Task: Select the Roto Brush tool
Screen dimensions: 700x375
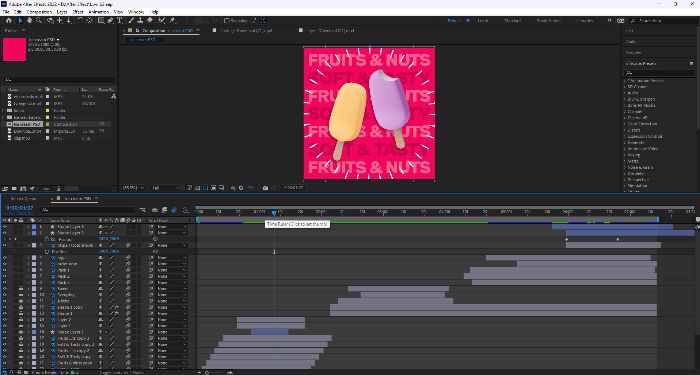Action: [161, 21]
